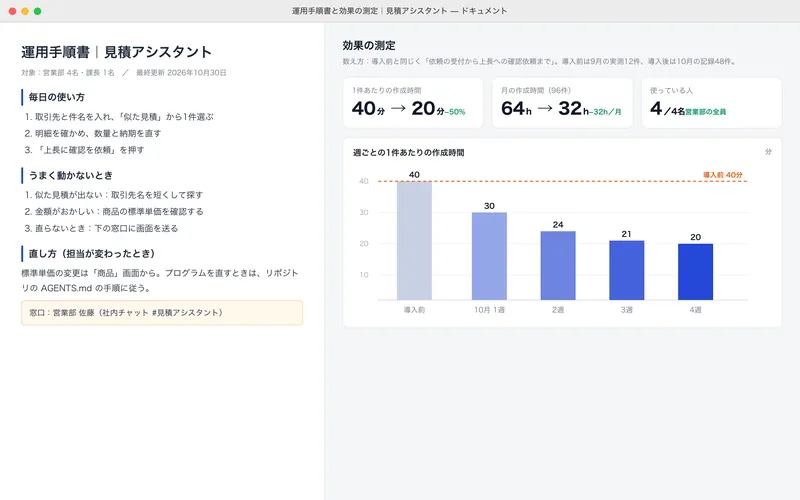
Task: Click the green '-50%' change value
Action: tap(455, 112)
